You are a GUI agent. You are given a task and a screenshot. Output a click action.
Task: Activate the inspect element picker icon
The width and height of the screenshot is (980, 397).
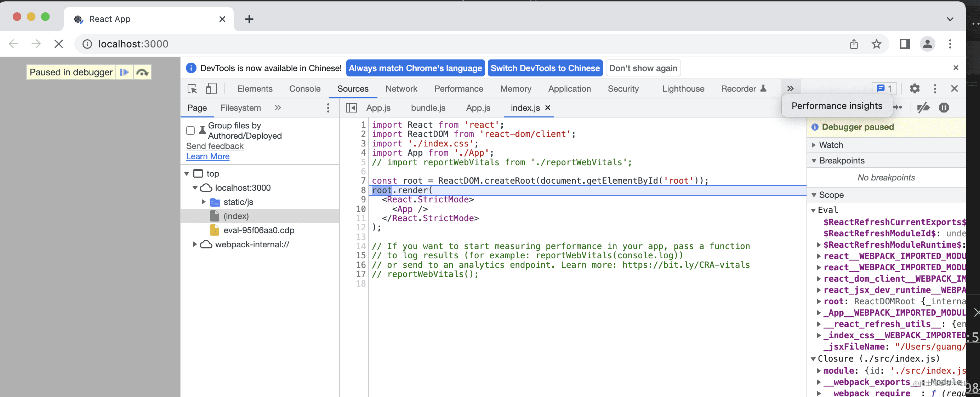point(192,88)
